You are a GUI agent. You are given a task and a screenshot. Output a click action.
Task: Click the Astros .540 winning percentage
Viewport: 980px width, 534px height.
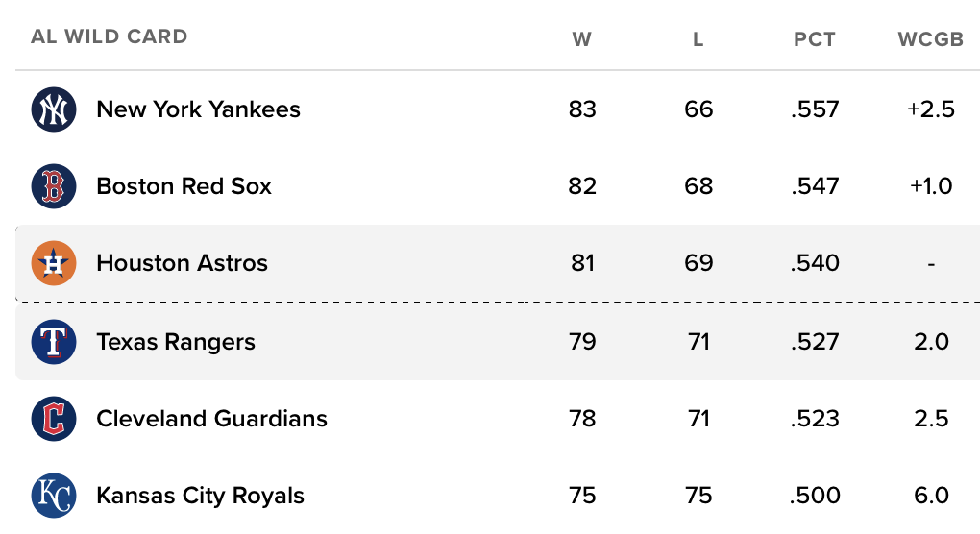tap(815, 263)
